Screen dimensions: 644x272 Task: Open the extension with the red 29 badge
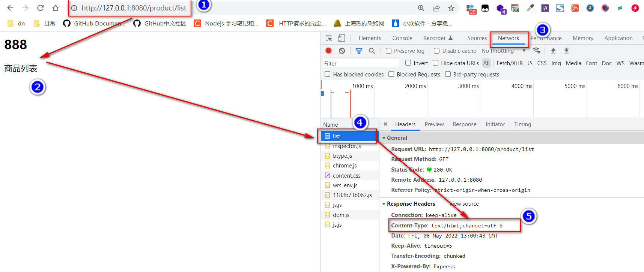[x=471, y=9]
